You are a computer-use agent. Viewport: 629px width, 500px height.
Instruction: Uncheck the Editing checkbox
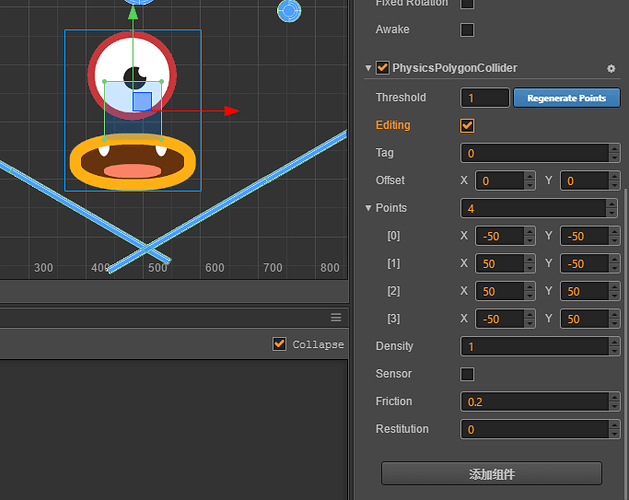467,126
